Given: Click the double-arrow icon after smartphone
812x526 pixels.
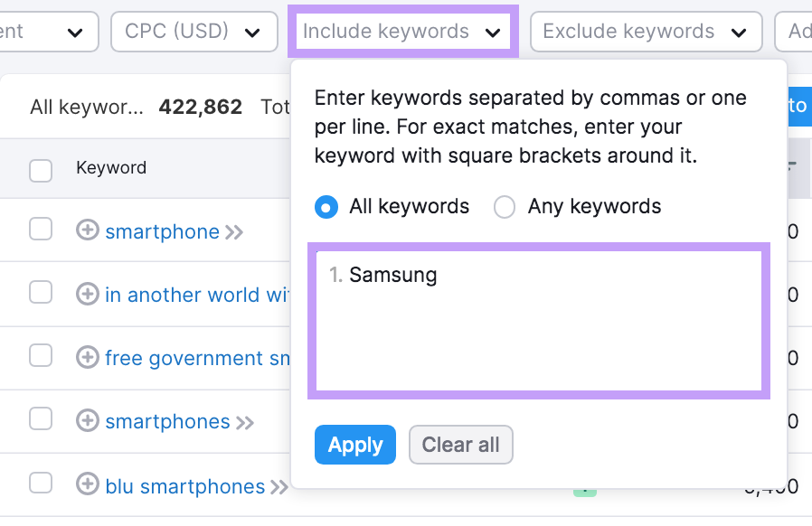Looking at the screenshot, I should click(235, 231).
